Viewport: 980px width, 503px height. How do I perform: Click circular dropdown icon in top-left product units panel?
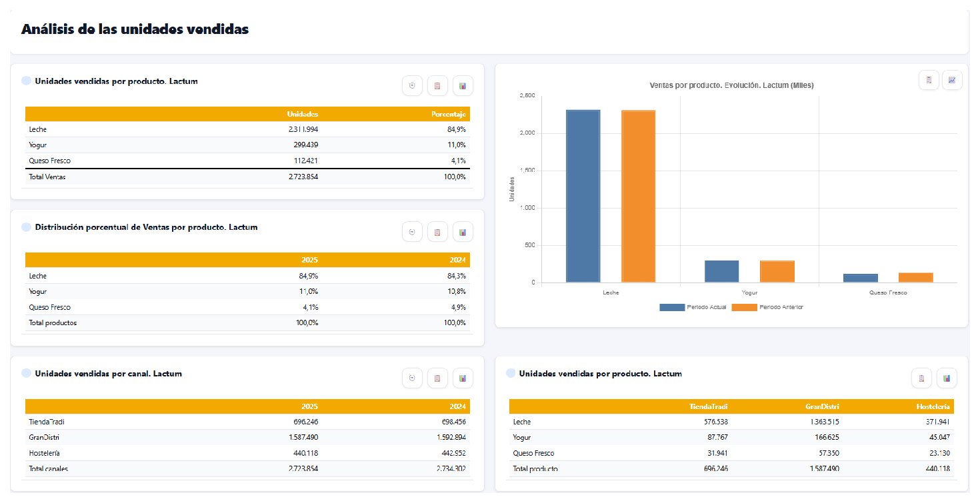coord(412,85)
